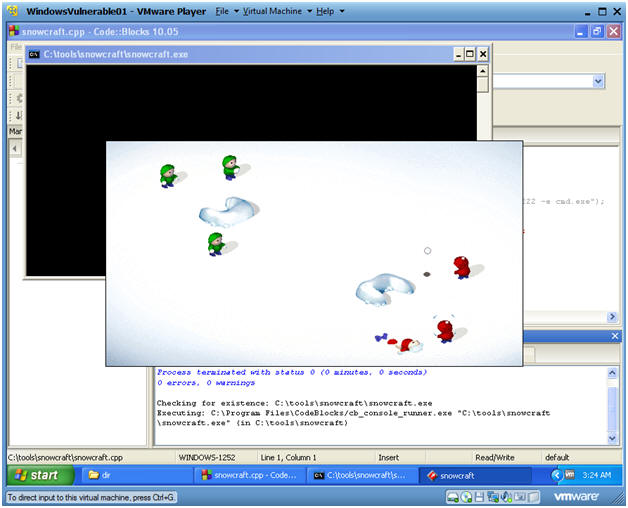This screenshot has width=628, height=508.
Task: Click WINDOWS-1252 encoding in the status bar
Action: pyautogui.click(x=207, y=457)
